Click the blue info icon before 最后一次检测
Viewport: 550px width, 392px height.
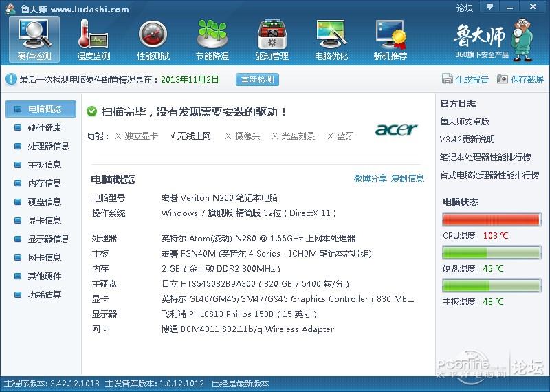11,79
